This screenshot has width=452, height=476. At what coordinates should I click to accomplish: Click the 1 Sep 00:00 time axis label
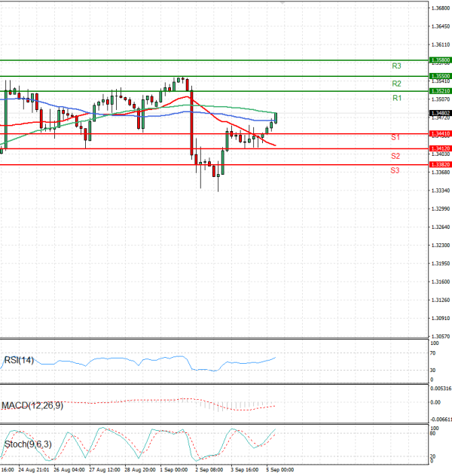coord(173,469)
